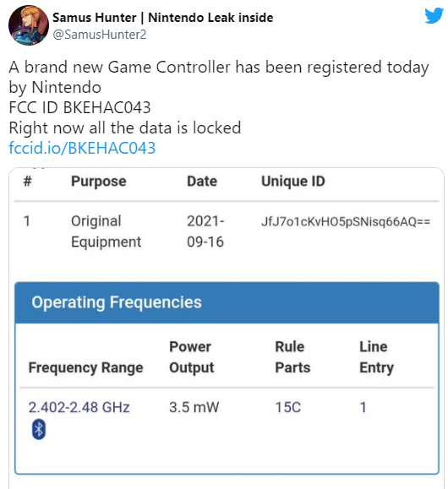Click line entry number 1 link
448x489 pixels.
pyautogui.click(x=363, y=407)
